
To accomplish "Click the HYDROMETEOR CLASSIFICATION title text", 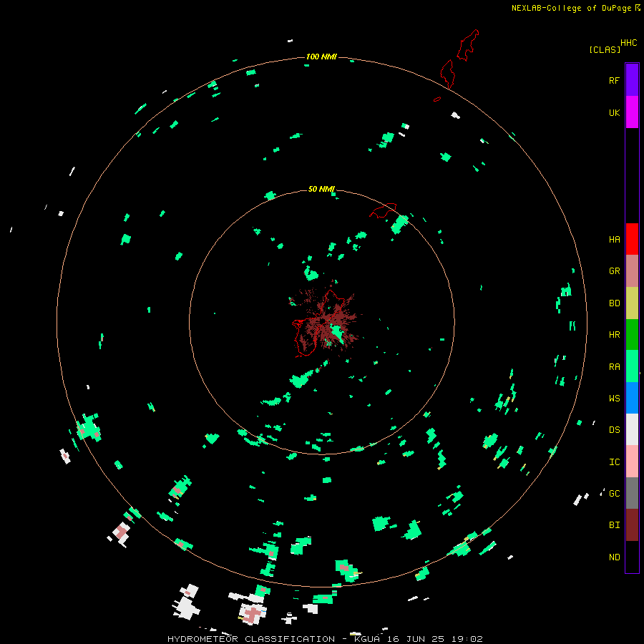I will pyautogui.click(x=251, y=639).
